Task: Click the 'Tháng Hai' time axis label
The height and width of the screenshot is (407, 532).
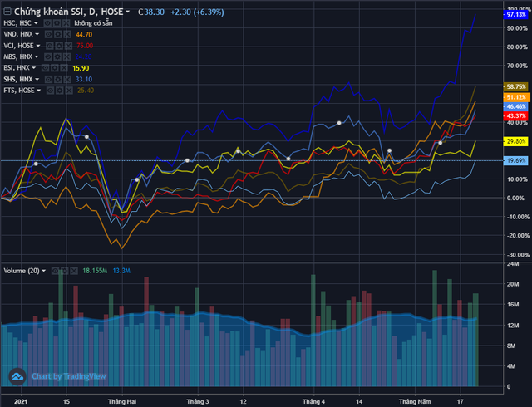Action: coord(122,401)
